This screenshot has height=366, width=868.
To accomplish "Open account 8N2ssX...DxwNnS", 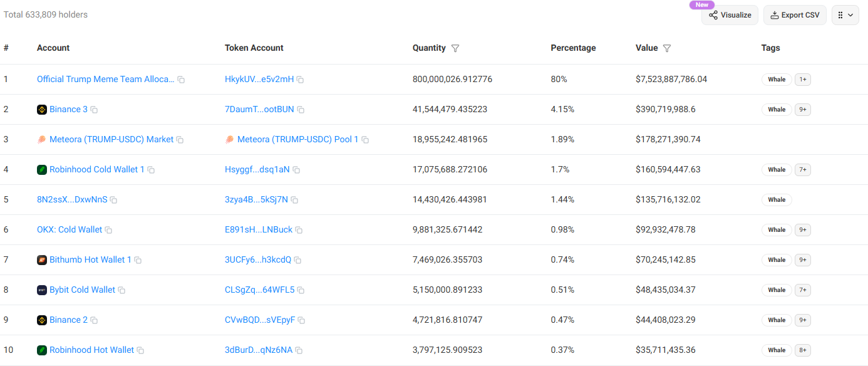I will 71,199.
